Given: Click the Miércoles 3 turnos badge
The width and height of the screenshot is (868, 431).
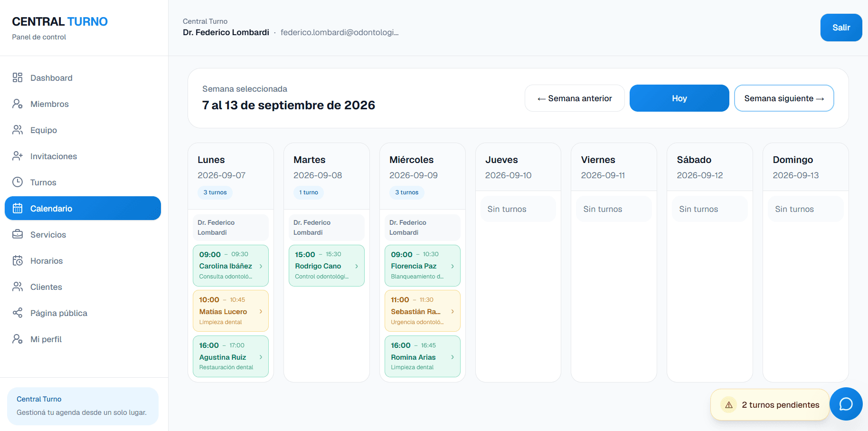Looking at the screenshot, I should pos(407,192).
